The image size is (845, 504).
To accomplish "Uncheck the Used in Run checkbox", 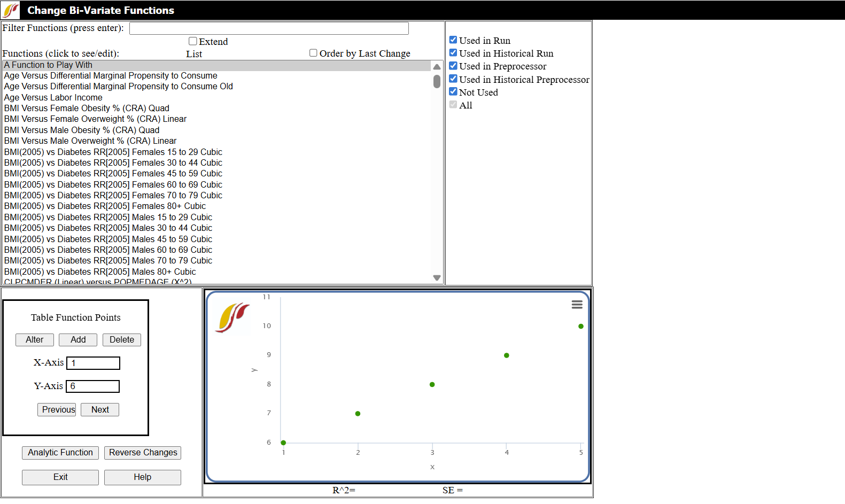I will pyautogui.click(x=453, y=40).
